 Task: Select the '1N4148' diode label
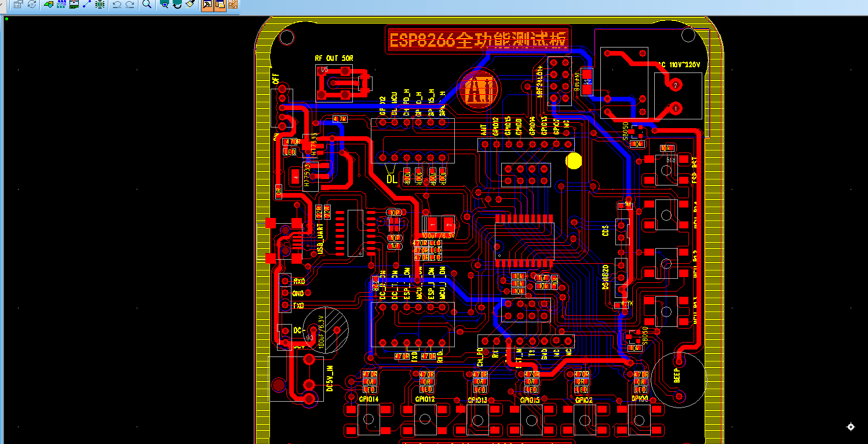click(577, 83)
